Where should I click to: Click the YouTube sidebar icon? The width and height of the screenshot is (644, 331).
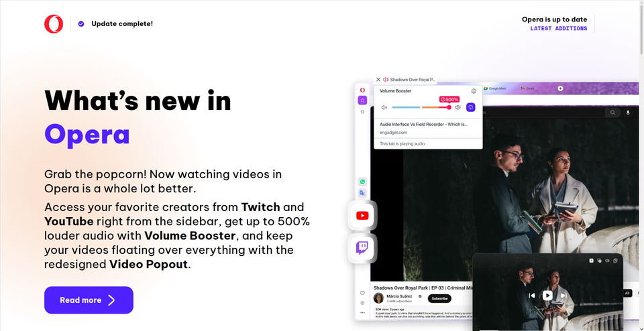coord(362,215)
